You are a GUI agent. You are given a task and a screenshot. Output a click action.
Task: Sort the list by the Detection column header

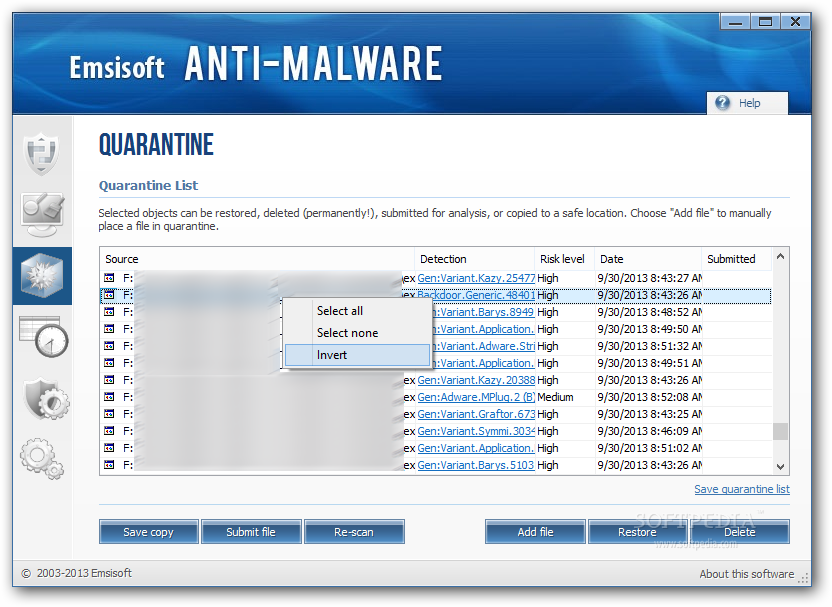tap(474, 259)
